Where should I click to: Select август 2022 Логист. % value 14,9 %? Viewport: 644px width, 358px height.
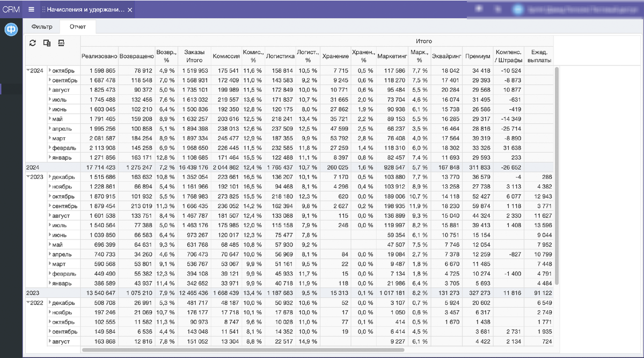click(308, 341)
